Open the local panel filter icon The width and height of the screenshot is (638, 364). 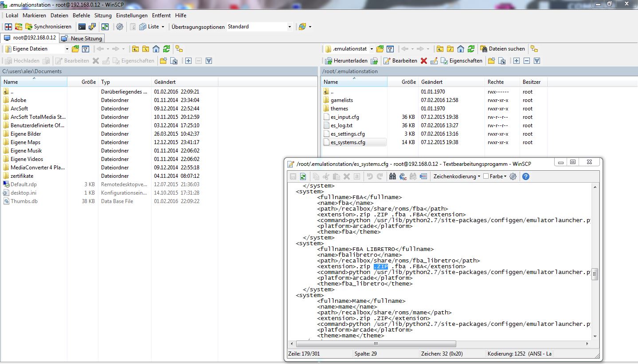[86, 49]
